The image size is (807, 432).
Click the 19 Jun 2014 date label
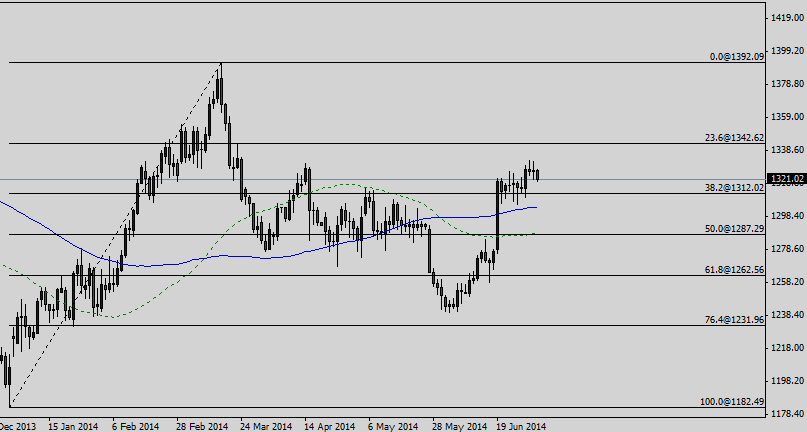coord(522,425)
